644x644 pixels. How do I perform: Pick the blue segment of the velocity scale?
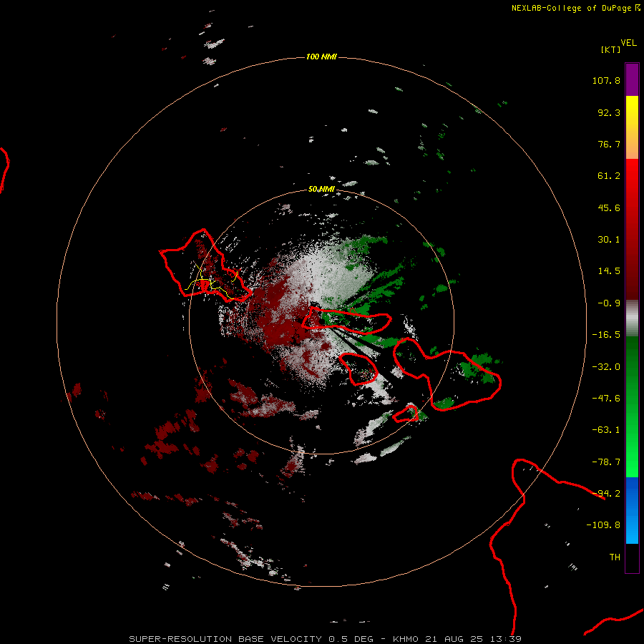point(632,510)
